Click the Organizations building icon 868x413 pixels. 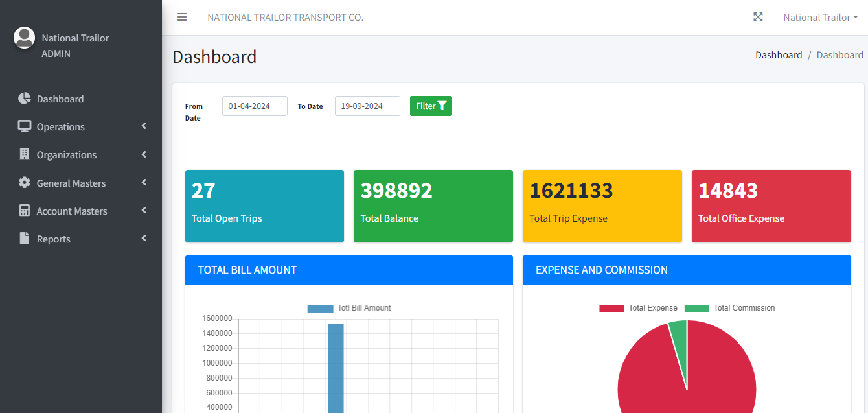pyautogui.click(x=25, y=154)
